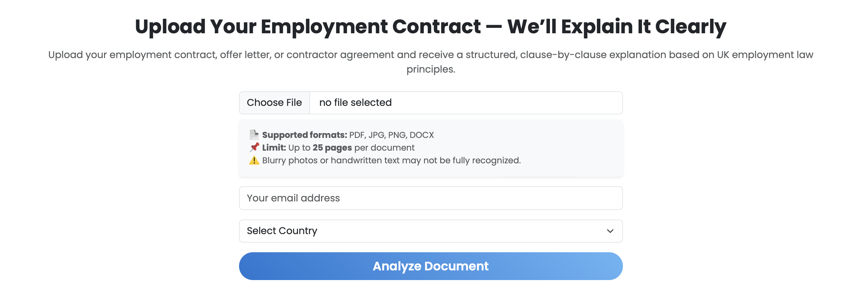
Task: Click the grey file information panel
Action: pyautogui.click(x=430, y=148)
